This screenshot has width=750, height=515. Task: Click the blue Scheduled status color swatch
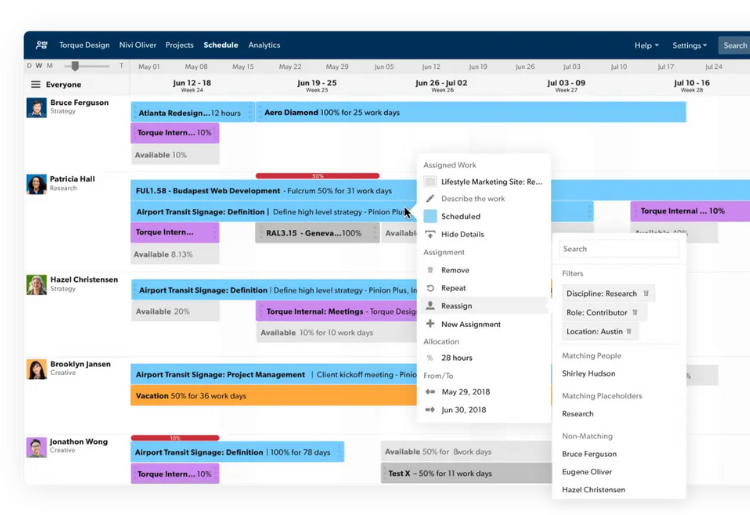[430, 216]
